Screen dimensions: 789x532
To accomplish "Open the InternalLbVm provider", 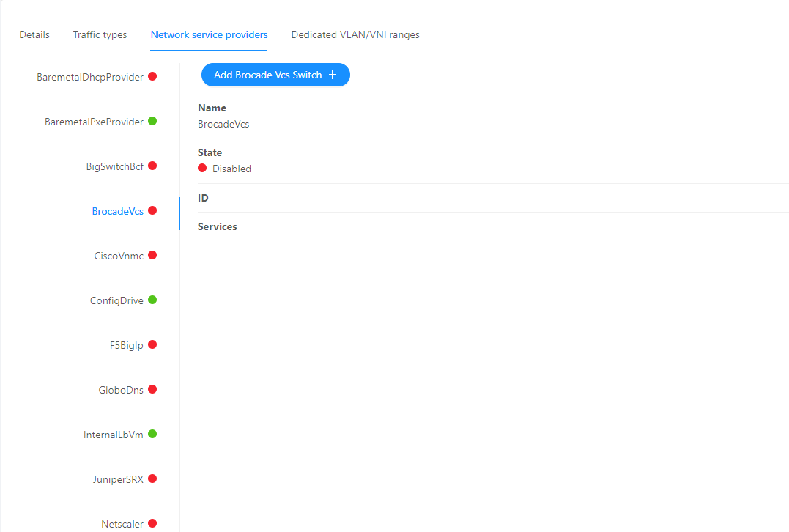I will point(114,435).
